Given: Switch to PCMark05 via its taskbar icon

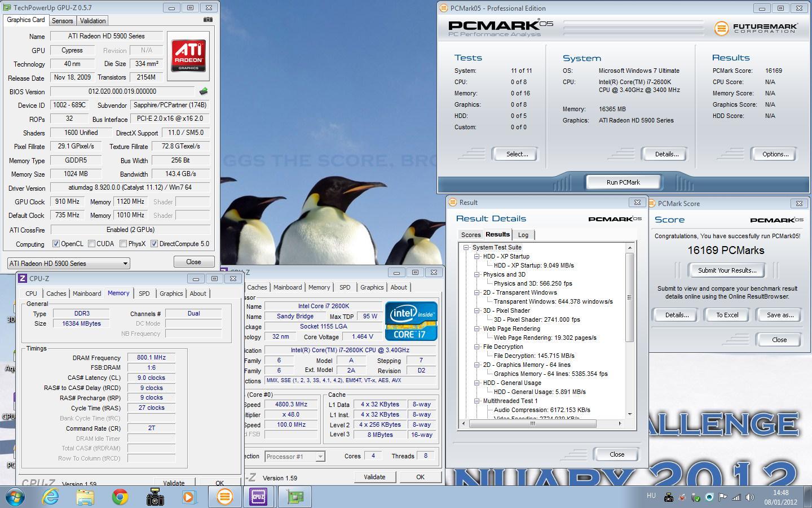Looking at the screenshot, I should click(x=224, y=497).
